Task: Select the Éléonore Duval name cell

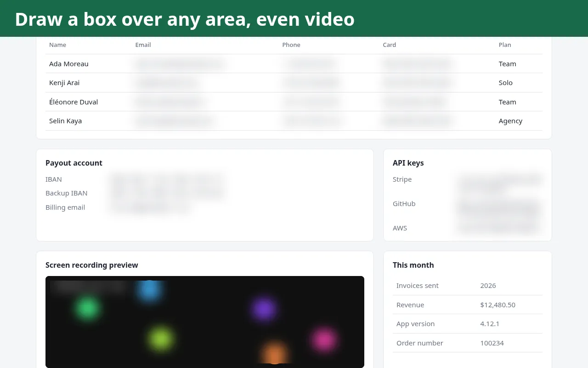Action: click(x=73, y=102)
